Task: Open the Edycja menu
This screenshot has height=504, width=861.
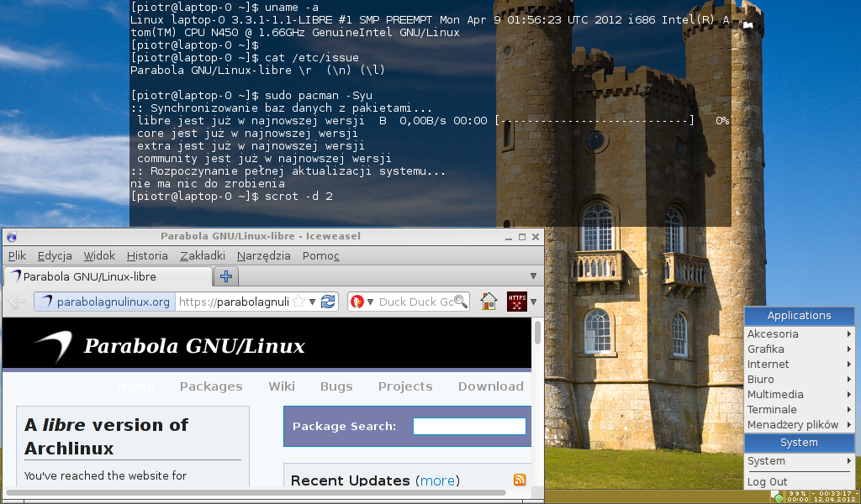Action: point(55,255)
